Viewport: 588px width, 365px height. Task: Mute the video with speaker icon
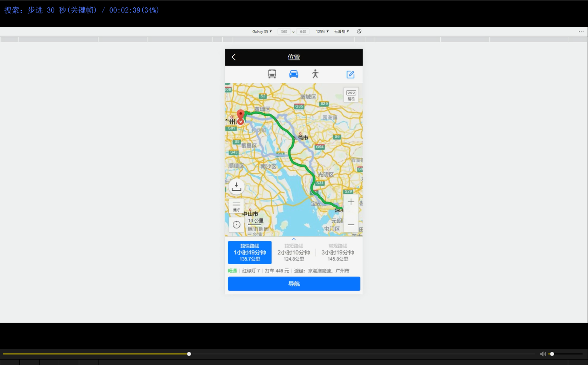pyautogui.click(x=543, y=354)
